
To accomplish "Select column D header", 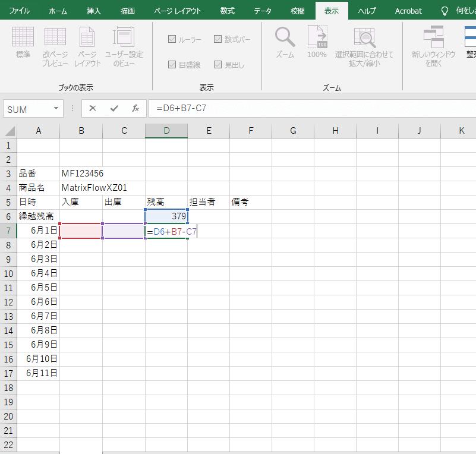I will click(x=166, y=131).
